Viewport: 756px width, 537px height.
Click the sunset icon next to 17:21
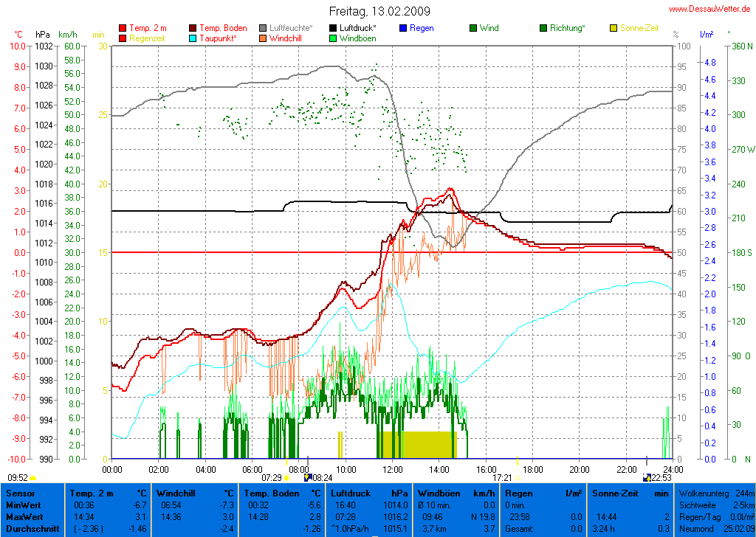pos(518,478)
